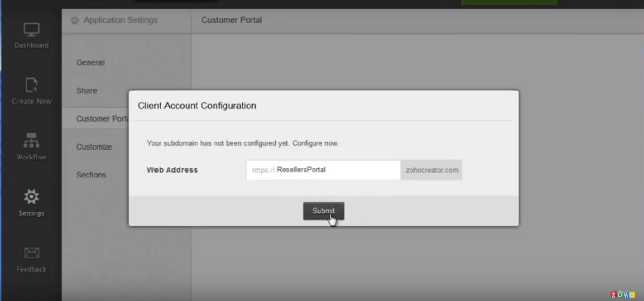Viewport: 644px width, 301px height.
Task: Open the General settings section
Action: 90,62
